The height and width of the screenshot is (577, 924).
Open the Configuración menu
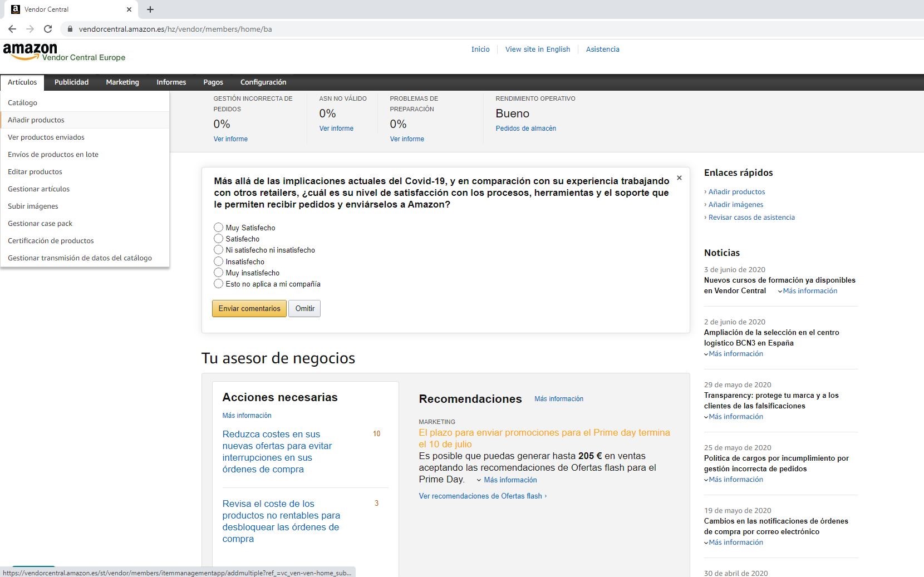[x=263, y=82]
